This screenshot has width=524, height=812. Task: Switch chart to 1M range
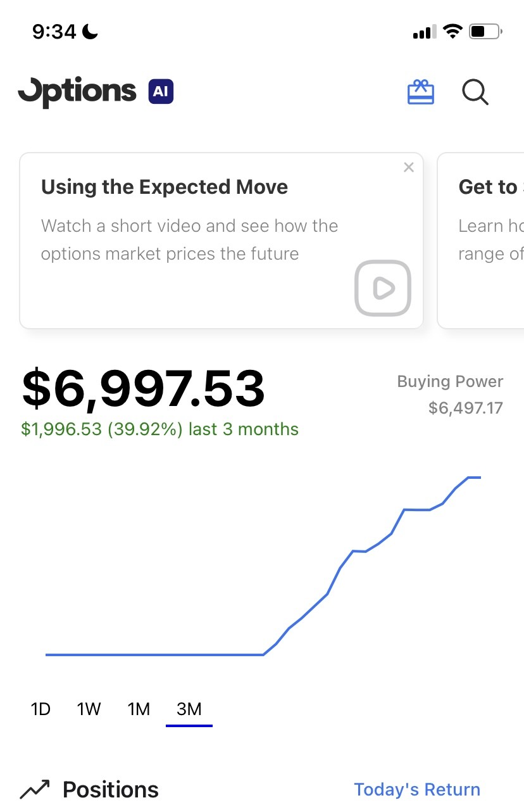(139, 709)
